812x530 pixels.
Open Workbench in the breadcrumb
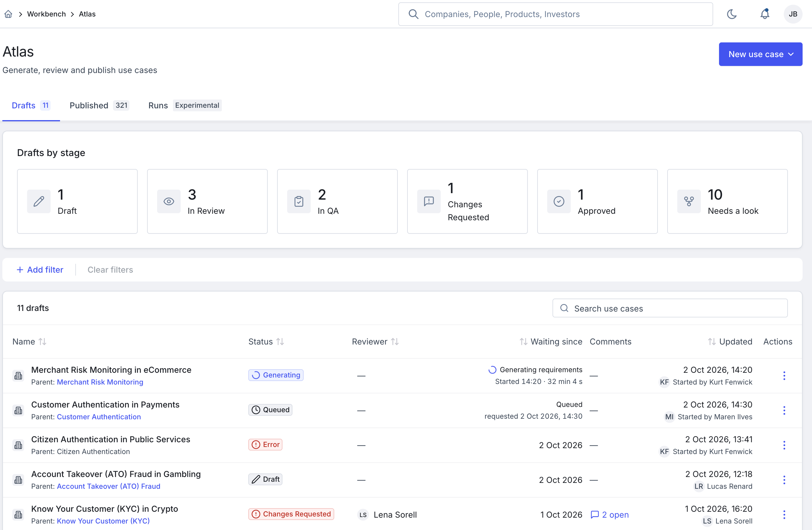46,14
